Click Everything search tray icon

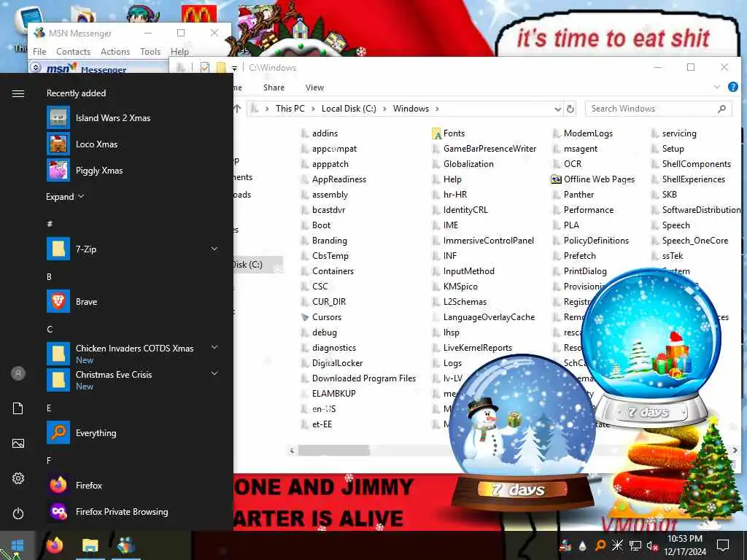(600, 545)
